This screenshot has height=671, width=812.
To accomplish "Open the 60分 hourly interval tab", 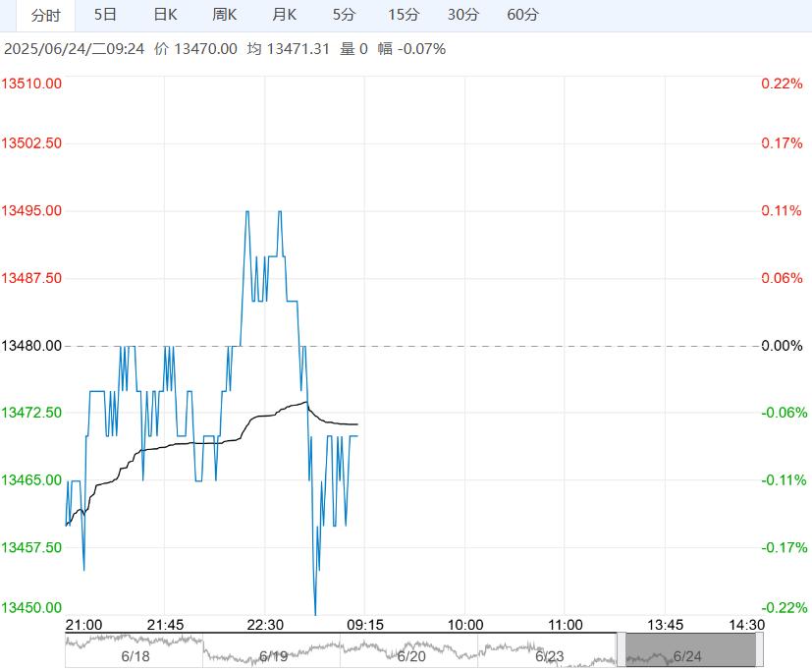I will (523, 15).
